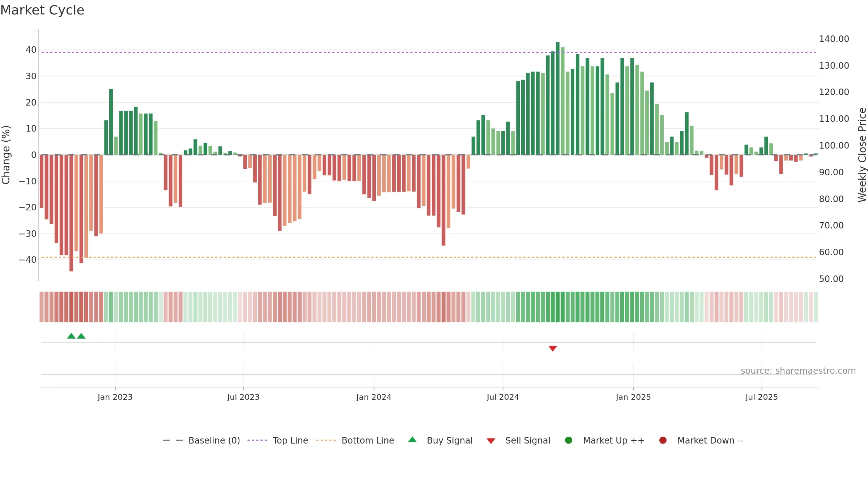Viewport: 868px width, 488px height.
Task: Click the 25% green bar near Jan 2023
Action: (x=111, y=122)
